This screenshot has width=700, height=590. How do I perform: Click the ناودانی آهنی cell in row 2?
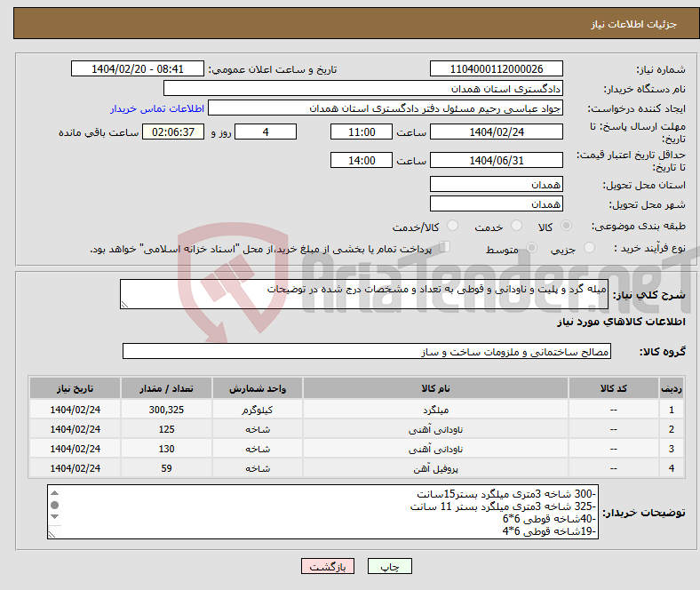pyautogui.click(x=435, y=429)
